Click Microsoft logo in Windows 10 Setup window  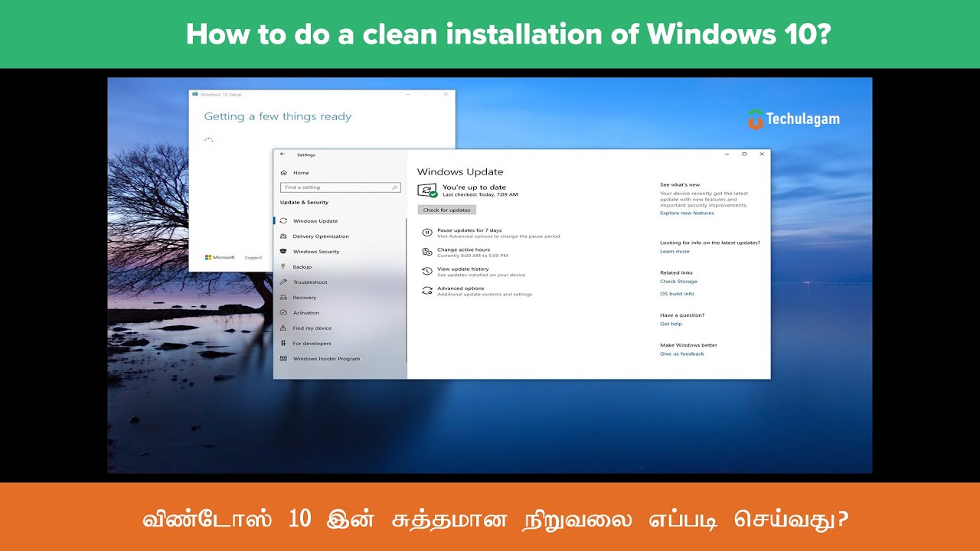220,257
